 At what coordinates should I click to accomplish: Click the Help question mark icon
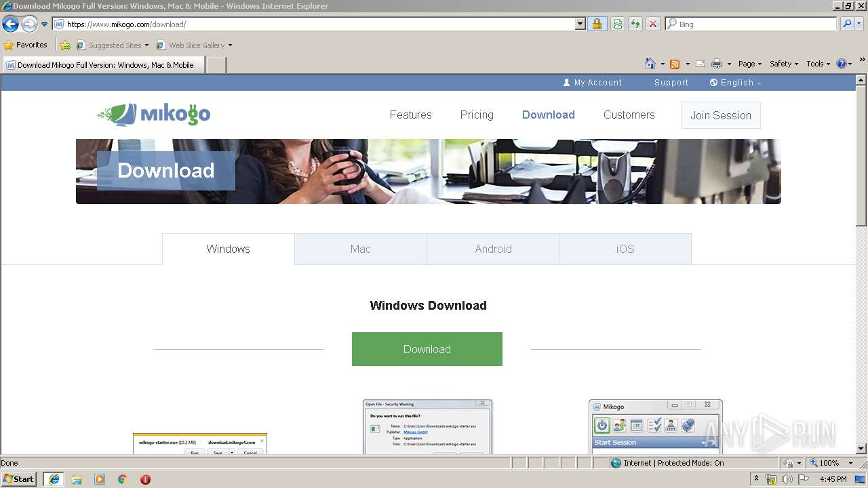(842, 64)
